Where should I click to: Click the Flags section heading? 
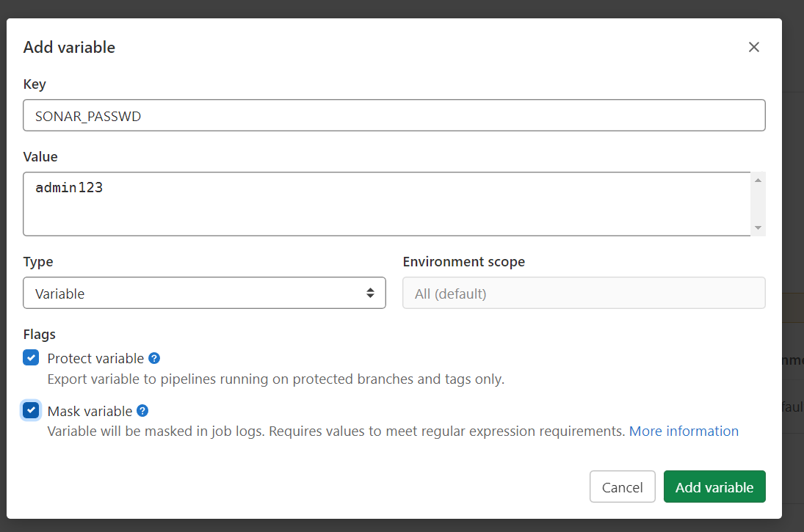pyautogui.click(x=40, y=334)
